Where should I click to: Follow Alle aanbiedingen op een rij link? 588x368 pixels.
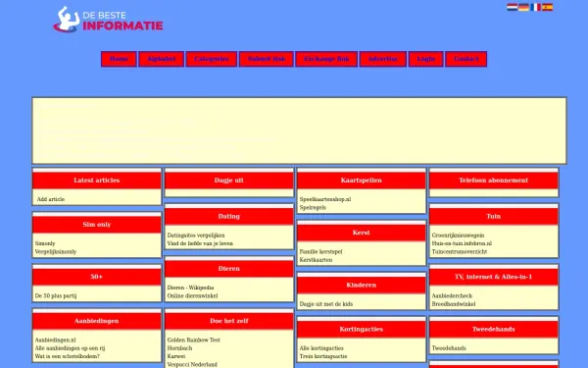click(x=70, y=348)
